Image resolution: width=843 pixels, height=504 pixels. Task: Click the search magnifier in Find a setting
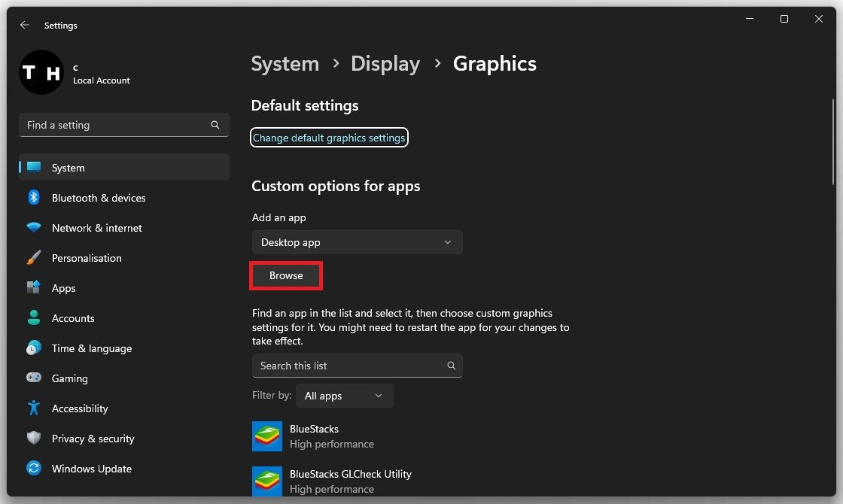pyautogui.click(x=215, y=125)
